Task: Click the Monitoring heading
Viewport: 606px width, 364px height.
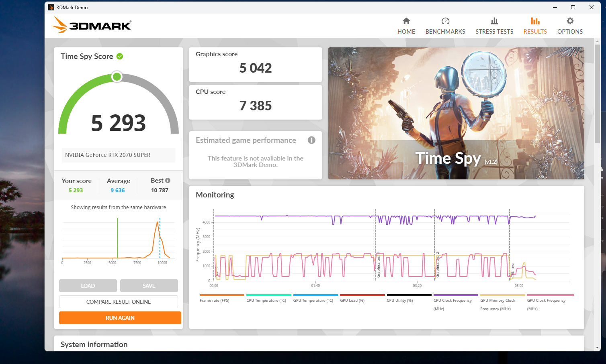Action: (215, 195)
